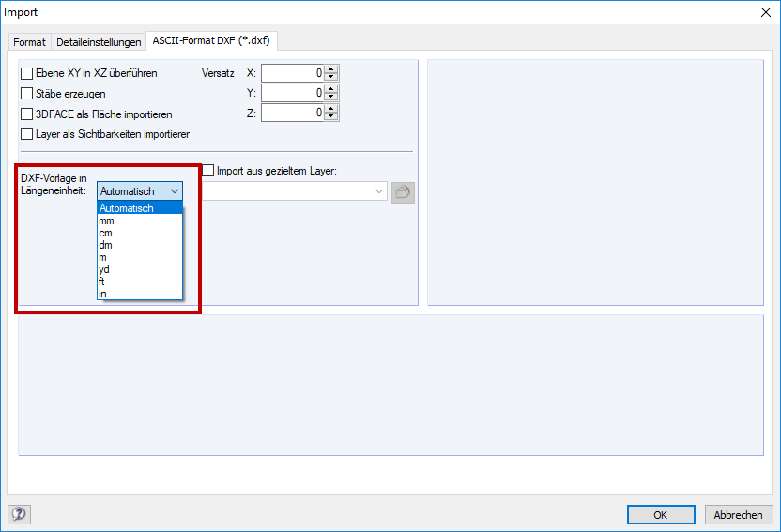Viewport: 781px width, 532px height.
Task: Pick dm from the unit list
Action: click(x=140, y=245)
